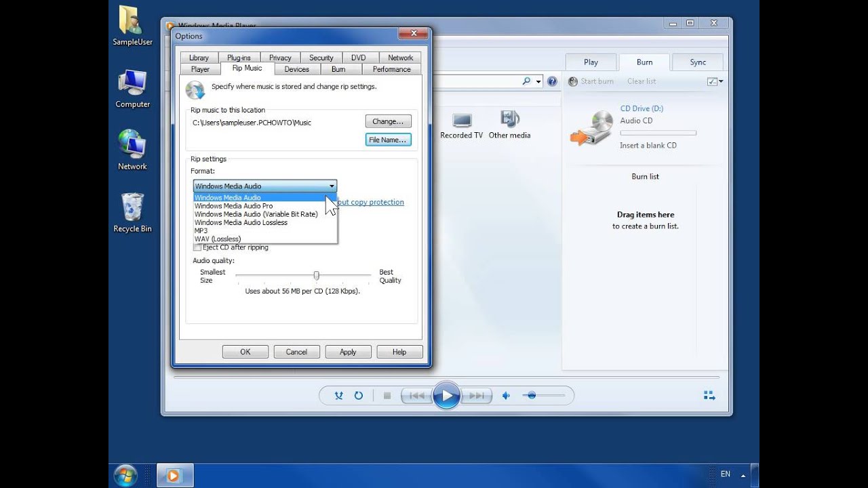Image resolution: width=868 pixels, height=488 pixels.
Task: Turn on repeat in the player controls
Action: click(x=358, y=396)
